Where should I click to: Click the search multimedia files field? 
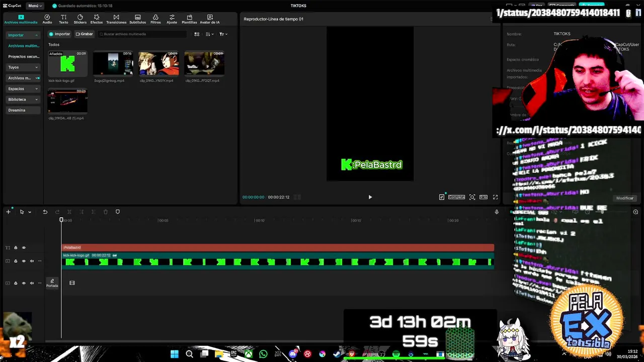[x=143, y=34]
